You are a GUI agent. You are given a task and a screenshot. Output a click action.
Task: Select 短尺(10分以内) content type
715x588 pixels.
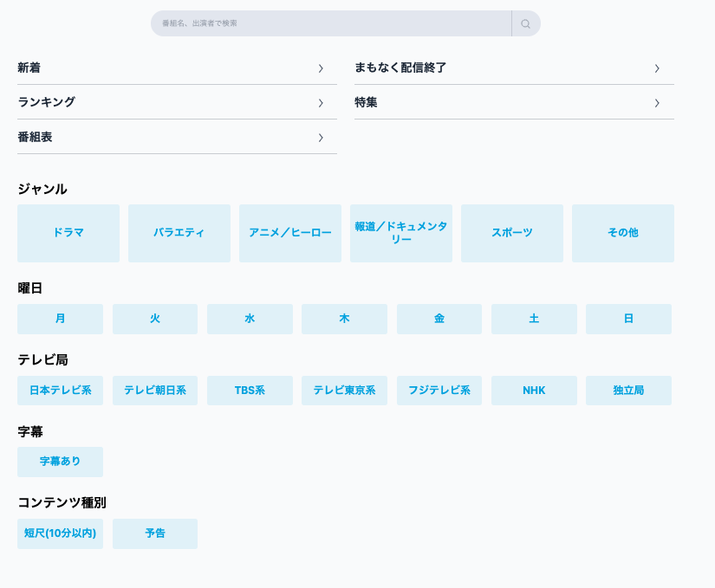[60, 533]
